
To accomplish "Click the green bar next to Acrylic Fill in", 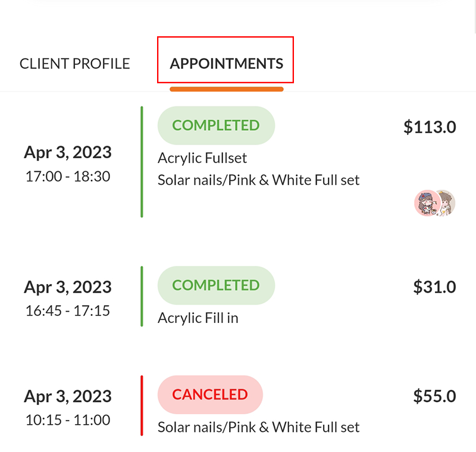I will click(x=142, y=294).
